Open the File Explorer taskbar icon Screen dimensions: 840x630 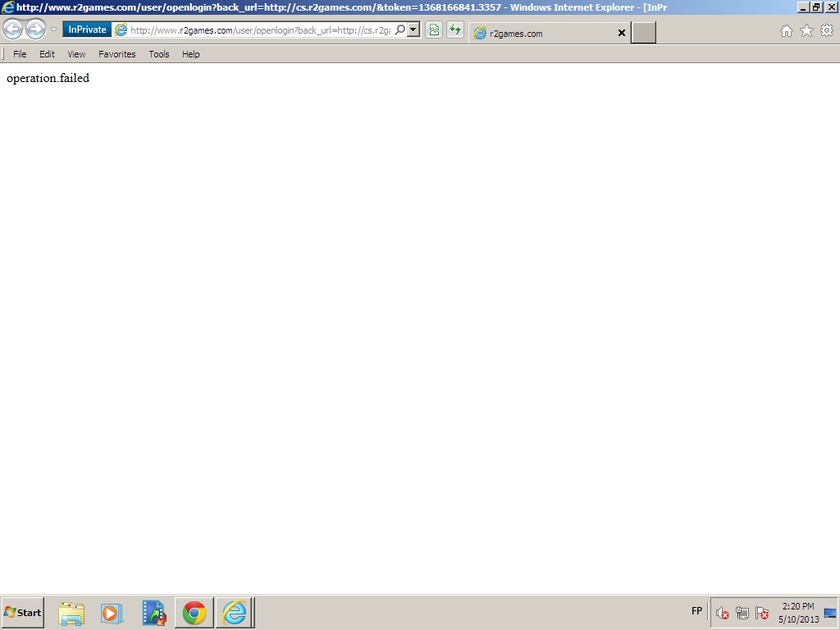coord(71,613)
